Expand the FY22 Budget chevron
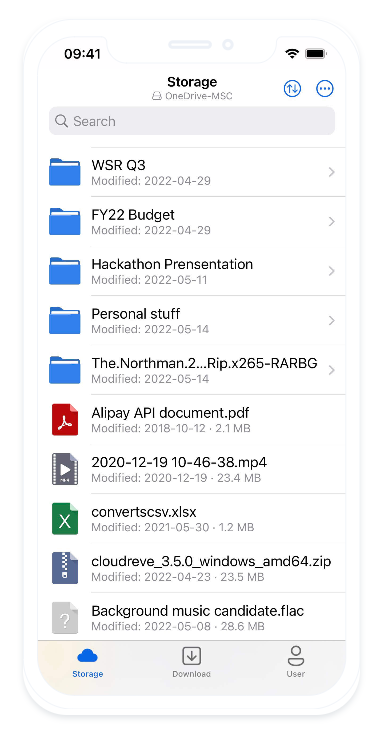This screenshot has width=383, height=740. tap(332, 222)
